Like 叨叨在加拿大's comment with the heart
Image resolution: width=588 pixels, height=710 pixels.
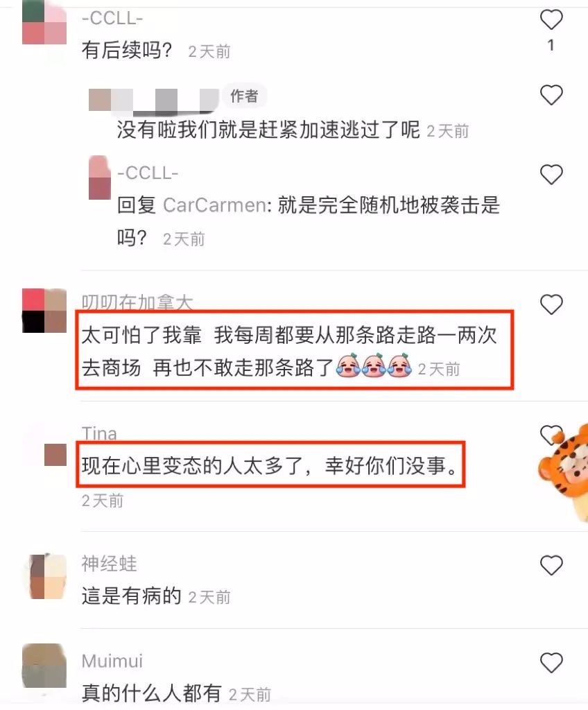(x=551, y=304)
